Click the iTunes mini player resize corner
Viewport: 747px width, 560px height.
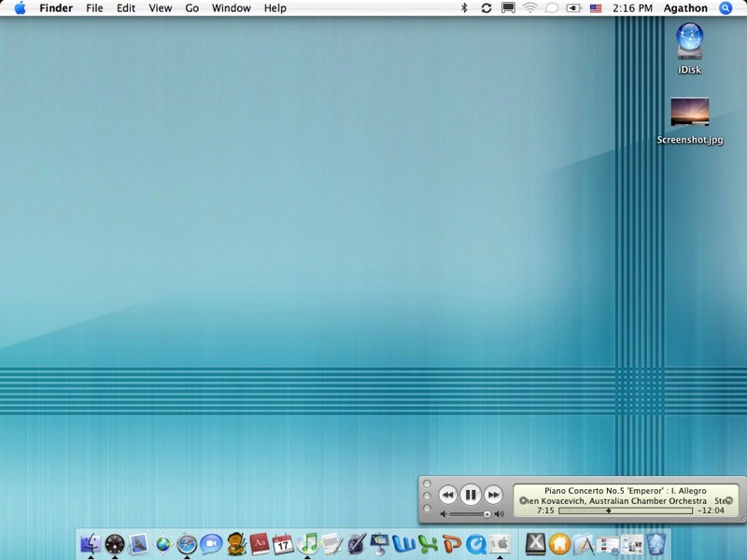point(742,519)
